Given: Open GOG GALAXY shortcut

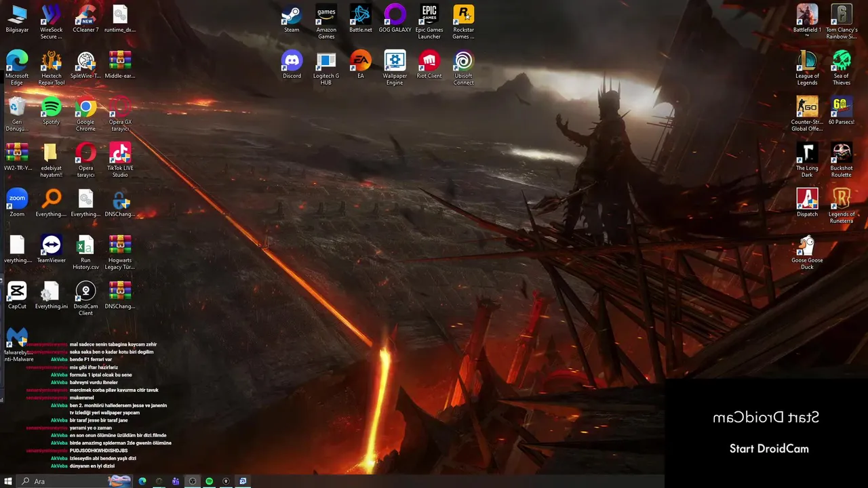Looking at the screenshot, I should point(395,20).
